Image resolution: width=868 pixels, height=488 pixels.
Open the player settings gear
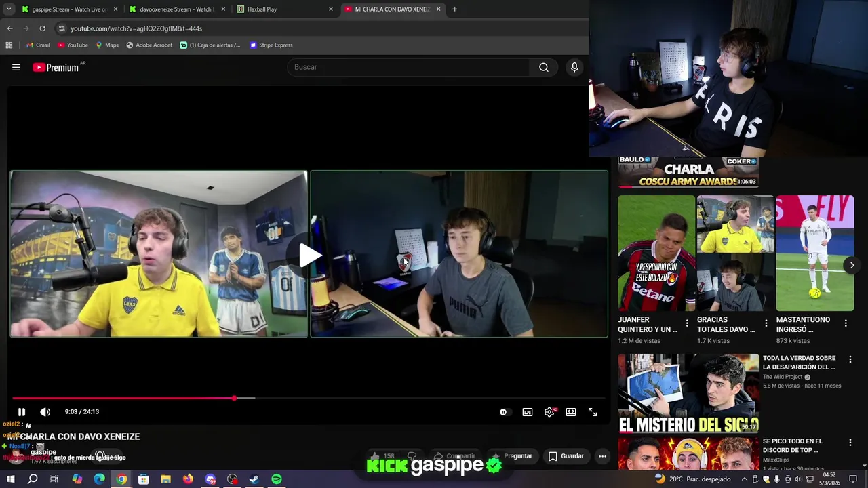coord(549,412)
